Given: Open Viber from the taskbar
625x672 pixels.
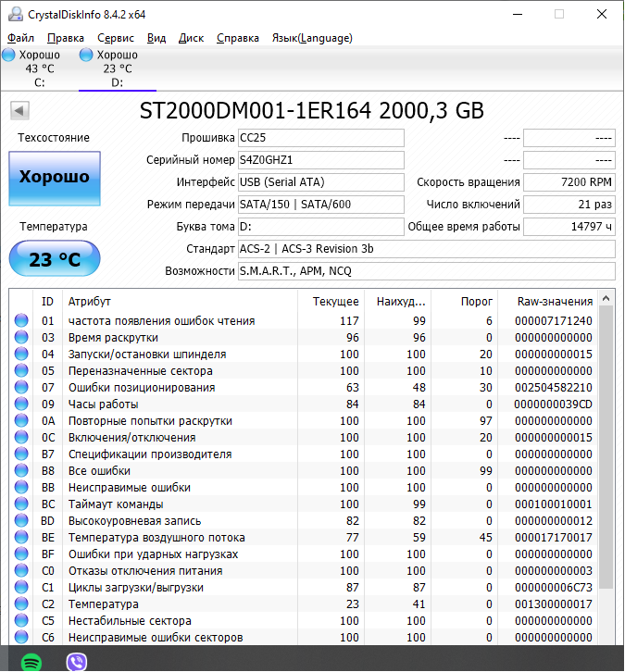Looking at the screenshot, I should tap(77, 661).
